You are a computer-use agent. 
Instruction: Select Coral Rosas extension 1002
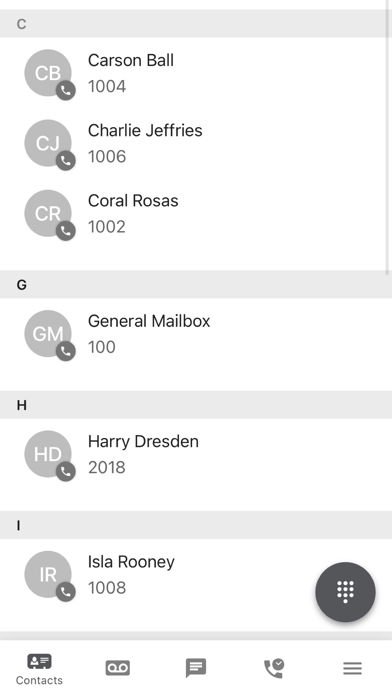pyautogui.click(x=107, y=227)
